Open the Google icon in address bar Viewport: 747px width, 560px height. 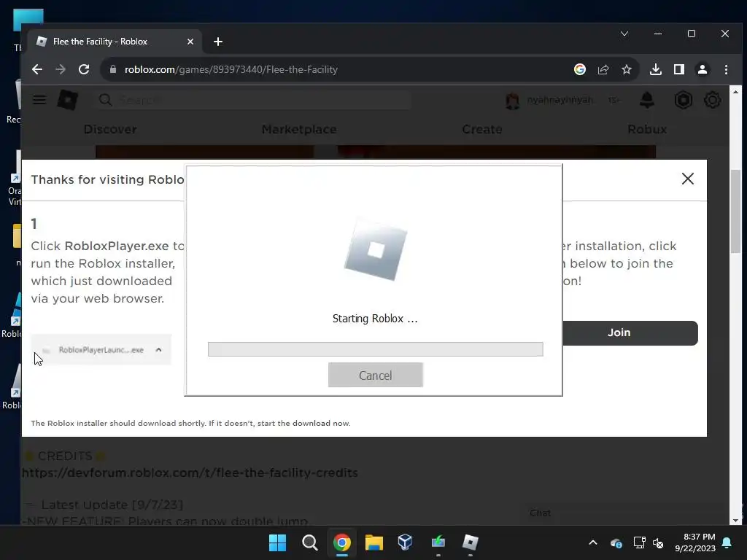580,69
